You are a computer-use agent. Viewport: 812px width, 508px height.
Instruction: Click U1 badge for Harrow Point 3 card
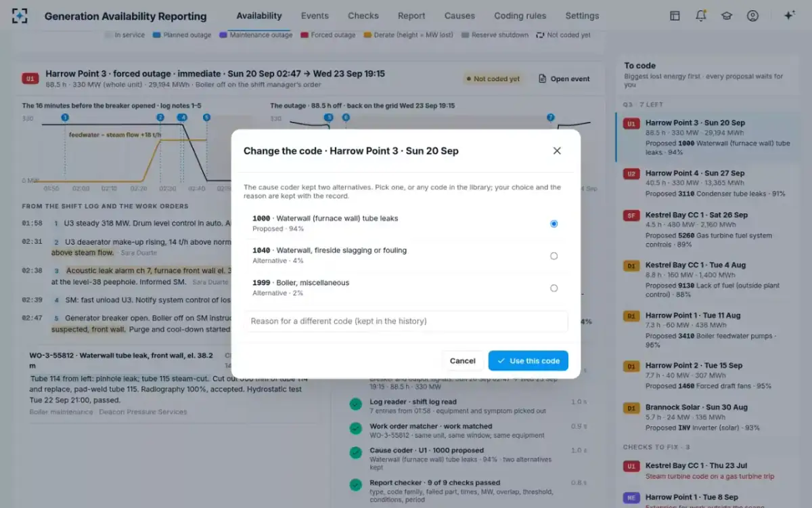[631, 124]
